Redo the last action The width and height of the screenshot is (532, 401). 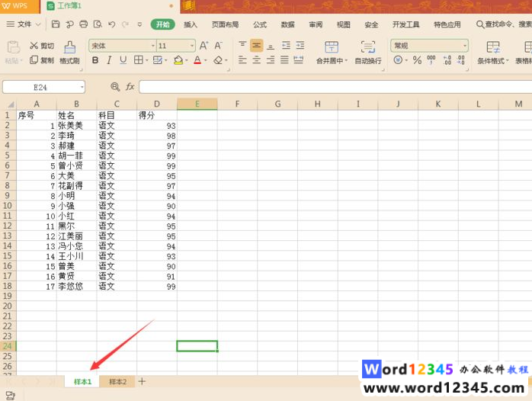(126, 24)
